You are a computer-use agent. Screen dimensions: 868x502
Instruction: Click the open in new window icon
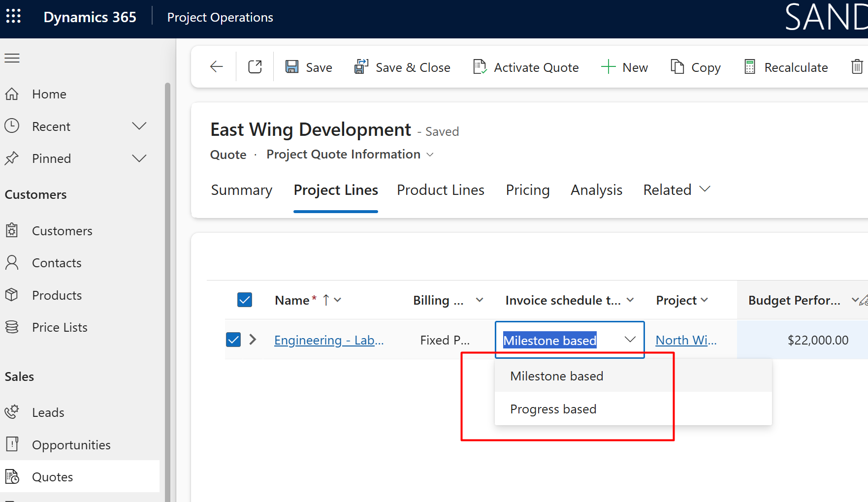pos(255,66)
